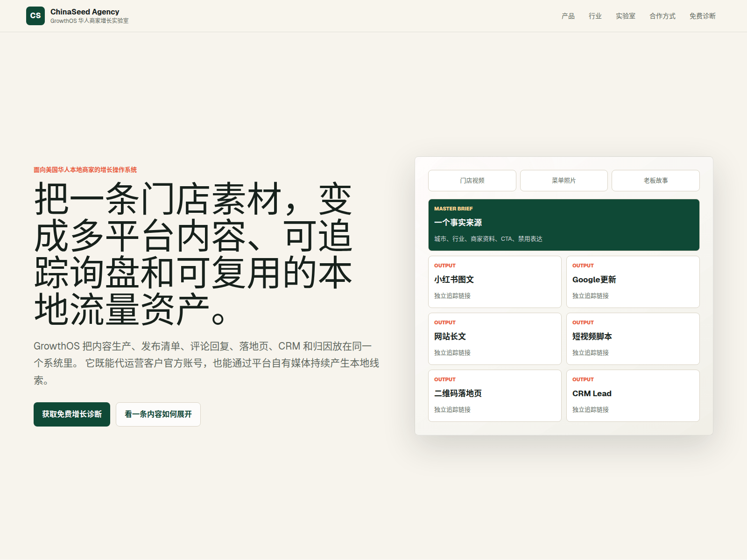This screenshot has width=747, height=560.
Task: Open the 小红书图文 output card
Action: pos(495,282)
